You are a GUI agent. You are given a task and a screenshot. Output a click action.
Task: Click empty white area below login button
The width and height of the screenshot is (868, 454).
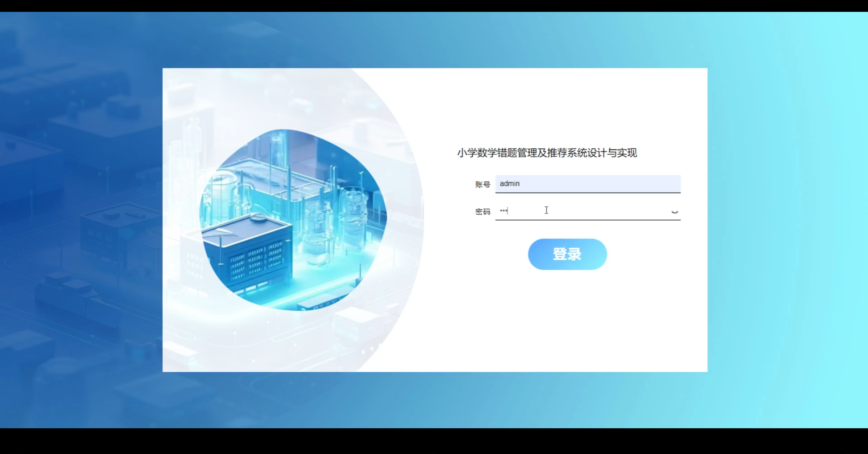point(567,322)
